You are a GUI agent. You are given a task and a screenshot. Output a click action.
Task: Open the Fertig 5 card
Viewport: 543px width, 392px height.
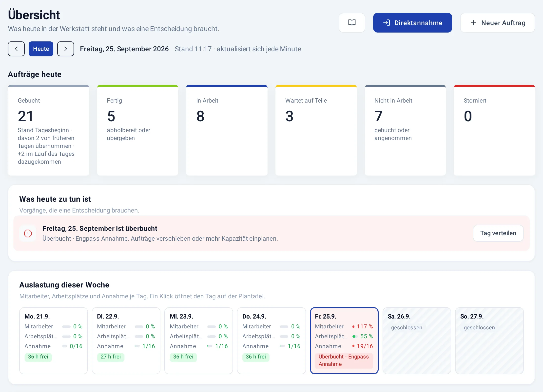[x=138, y=130]
